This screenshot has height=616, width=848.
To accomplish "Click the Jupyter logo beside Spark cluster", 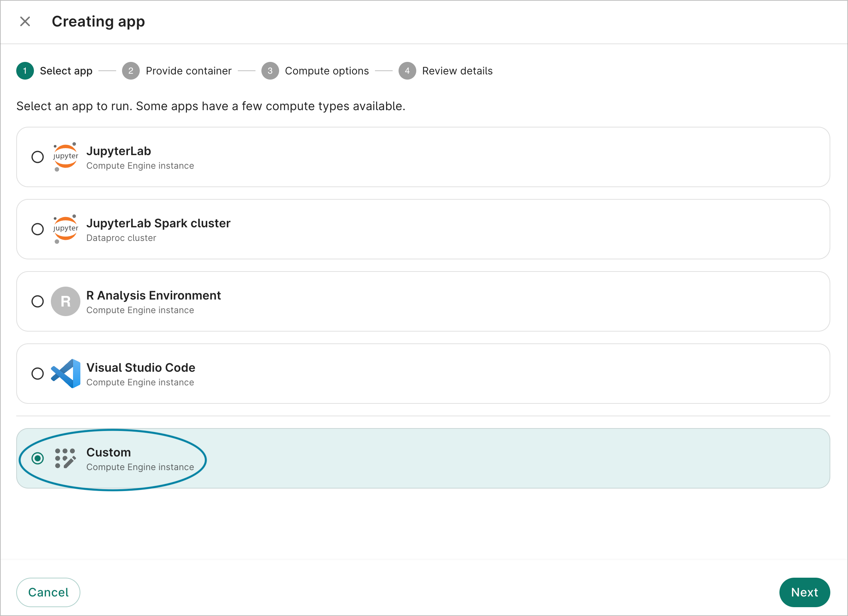I will click(x=65, y=229).
